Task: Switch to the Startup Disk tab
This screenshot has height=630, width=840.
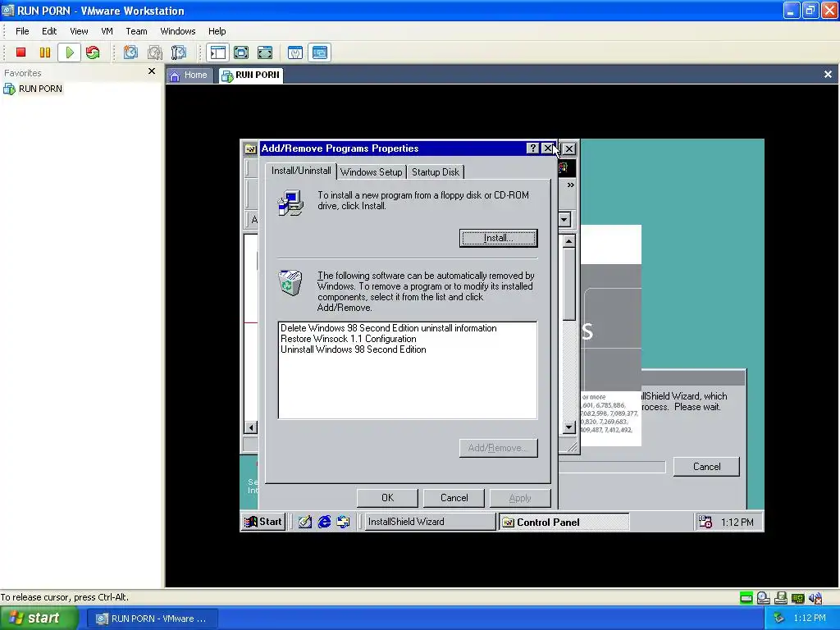Action: 436,172
